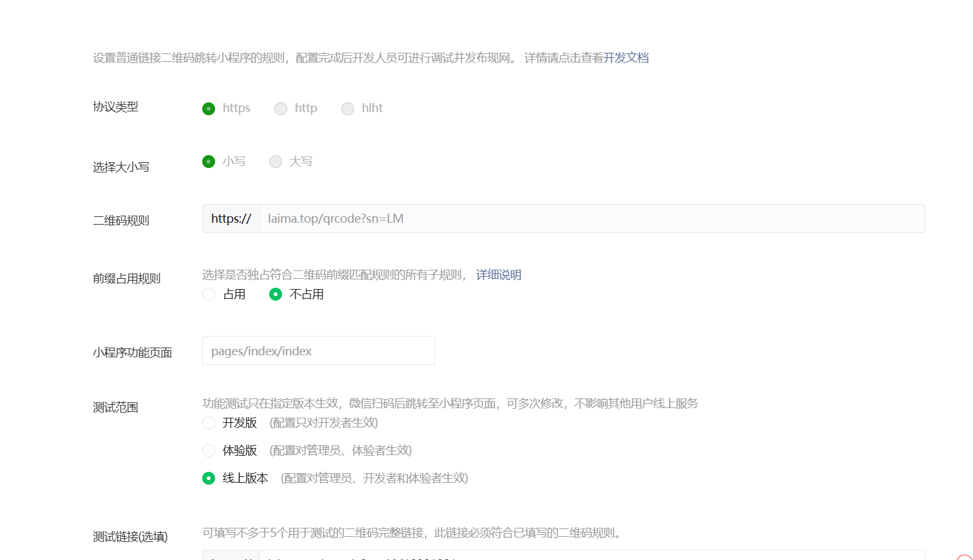Click the (配置对管理员、体验者生效) note
The image size is (973, 560).
(341, 451)
